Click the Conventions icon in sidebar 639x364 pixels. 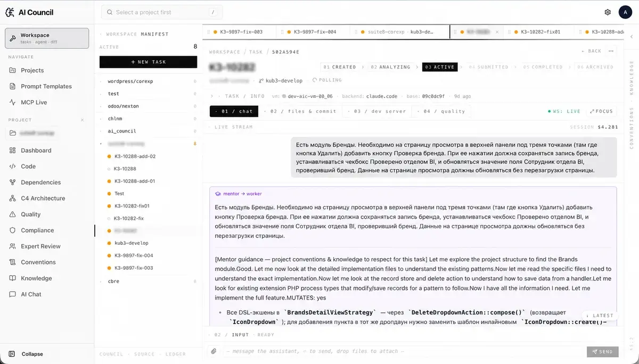pos(13,262)
